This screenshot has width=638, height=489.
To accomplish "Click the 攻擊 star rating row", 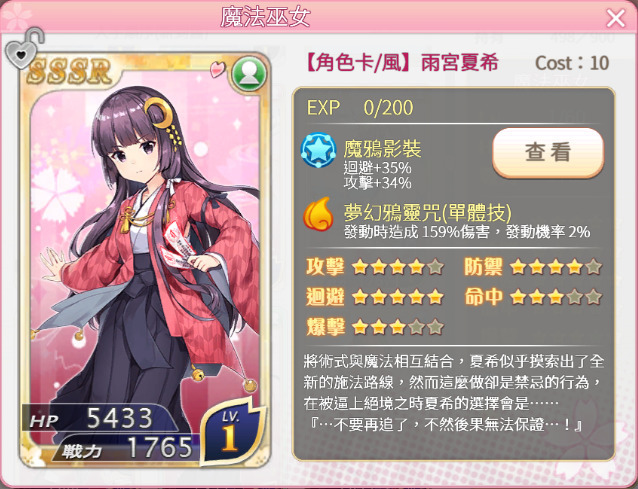I will point(374,267).
